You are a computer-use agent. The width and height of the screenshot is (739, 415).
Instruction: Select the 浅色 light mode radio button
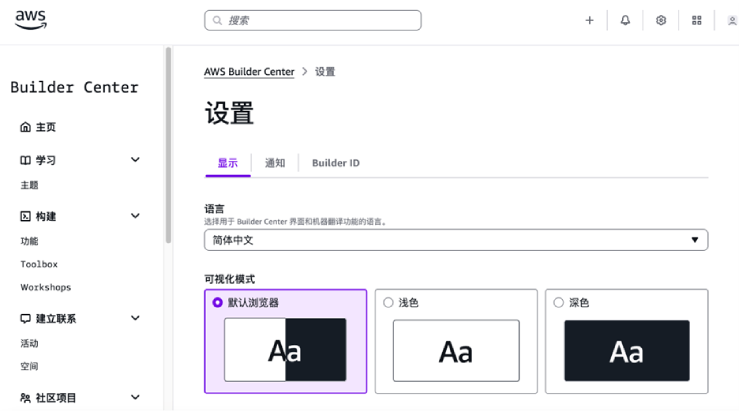389,302
